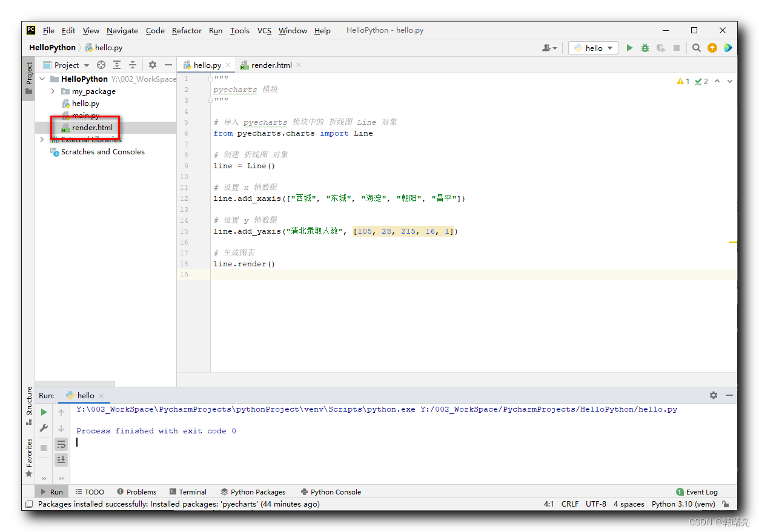The height and width of the screenshot is (532, 759).
Task: Open Project panel settings gear icon
Action: point(152,65)
